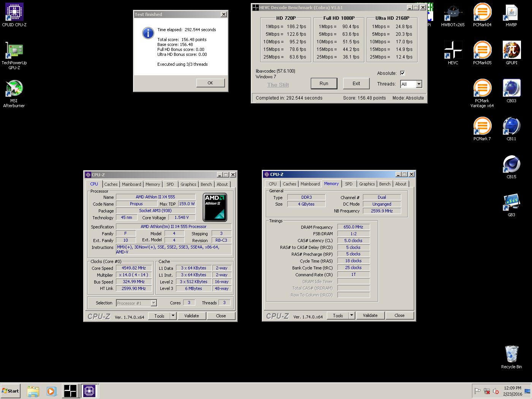
Task: Open The Stilt link in HEVC benchmark
Action: (278, 85)
